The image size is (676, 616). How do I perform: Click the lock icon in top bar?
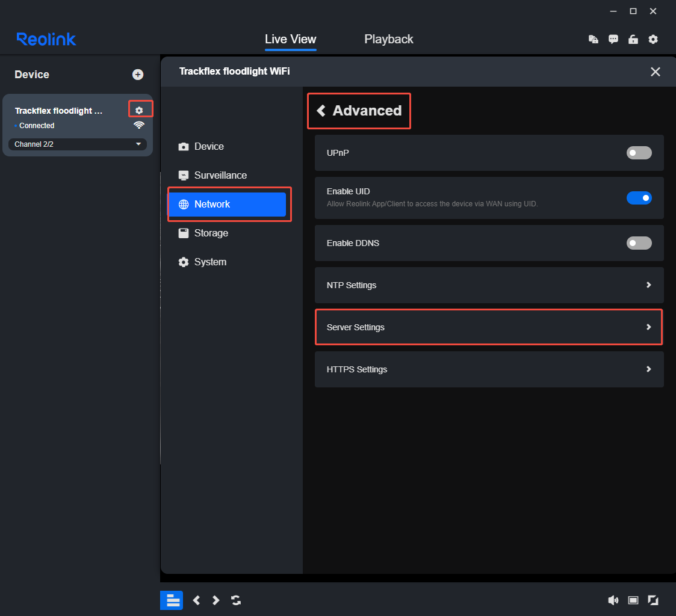(633, 39)
